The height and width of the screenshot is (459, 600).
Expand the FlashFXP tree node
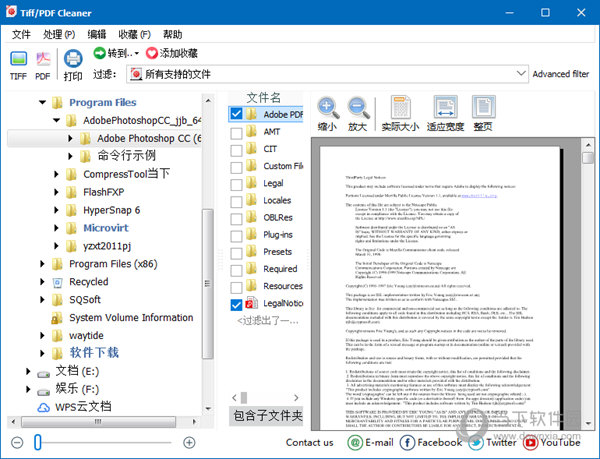point(56,192)
